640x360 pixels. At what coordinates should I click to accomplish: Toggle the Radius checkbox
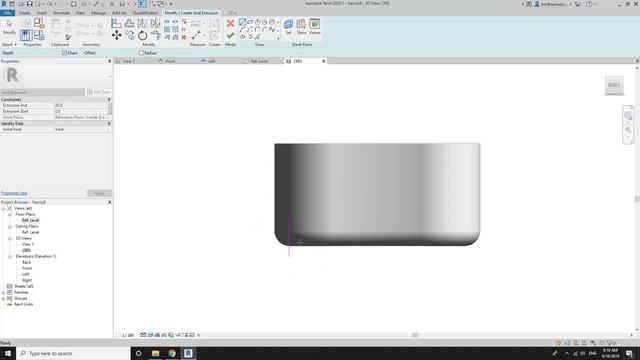(141, 53)
